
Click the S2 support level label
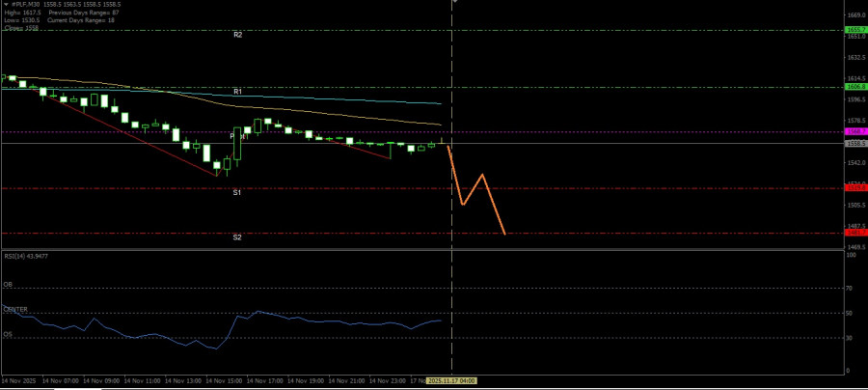pos(237,237)
